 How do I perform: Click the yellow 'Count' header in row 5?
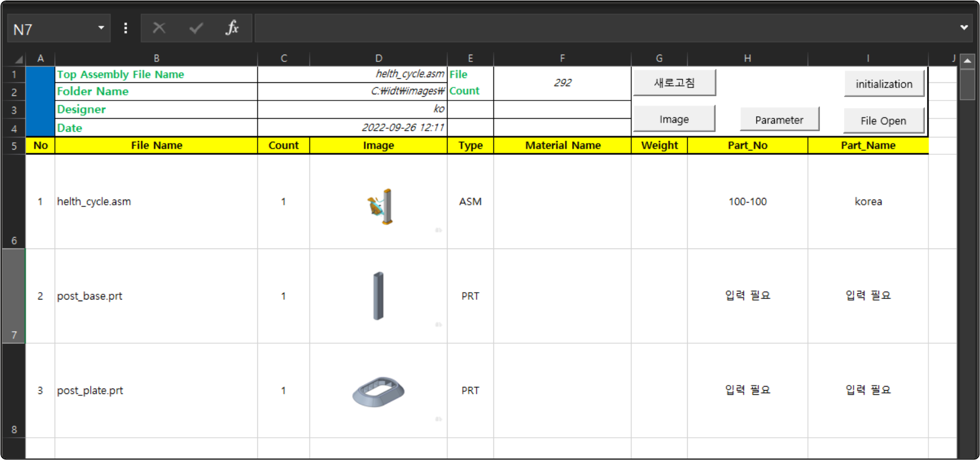[283, 145]
